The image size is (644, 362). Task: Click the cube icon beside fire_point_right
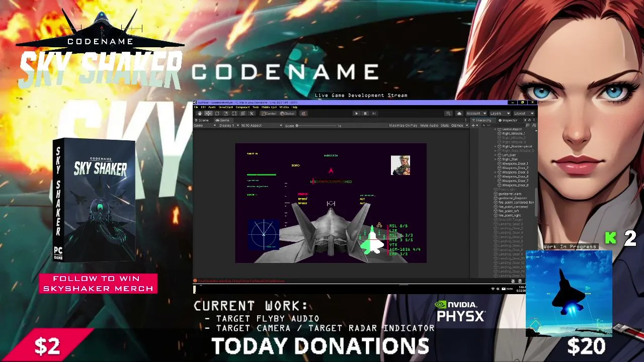[496, 216]
